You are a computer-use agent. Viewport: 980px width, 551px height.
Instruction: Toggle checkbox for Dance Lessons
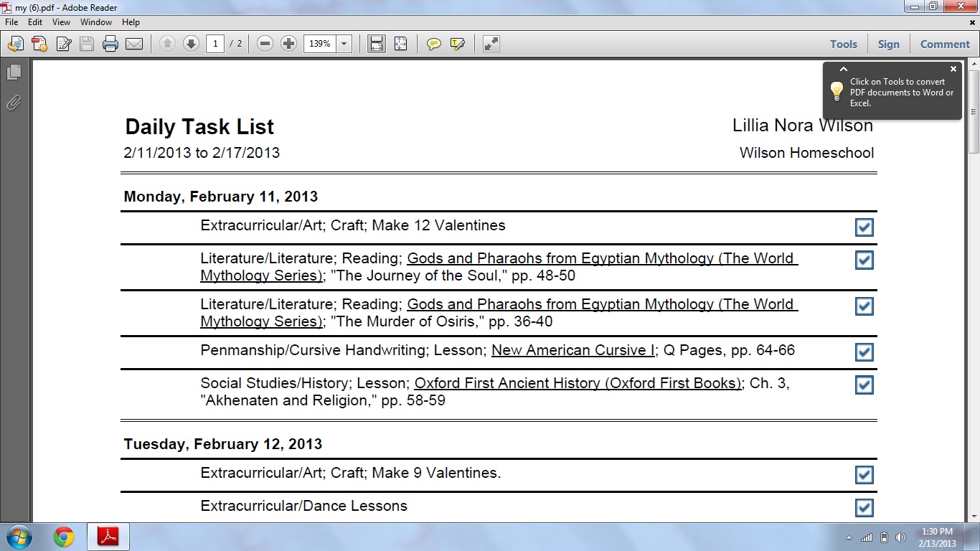tap(864, 508)
